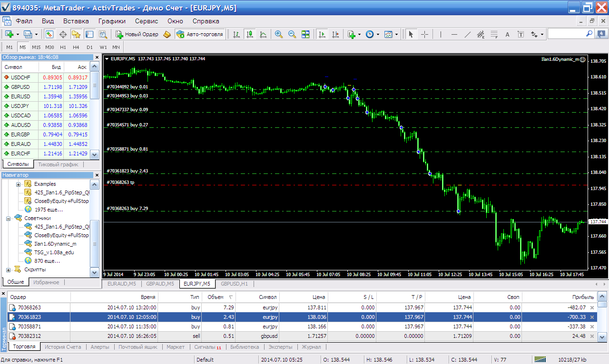609x364 pixels.
Task: Select the equidistant channel tool
Action: coord(481,34)
